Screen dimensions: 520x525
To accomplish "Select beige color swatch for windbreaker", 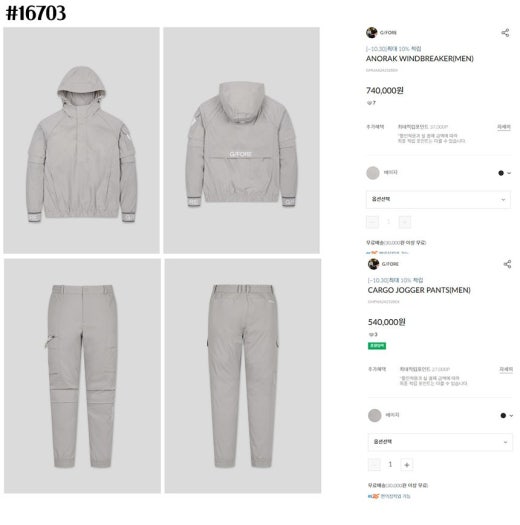I will [373, 173].
